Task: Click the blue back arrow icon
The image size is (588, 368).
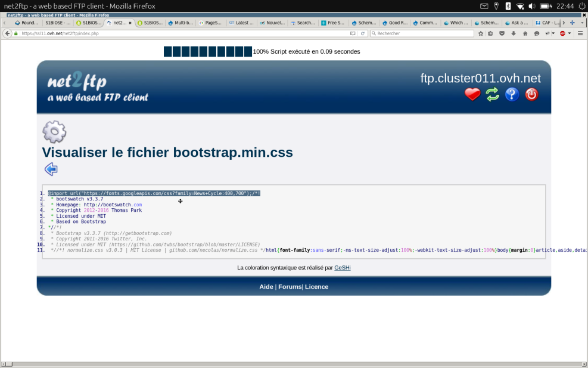Action: pos(51,169)
